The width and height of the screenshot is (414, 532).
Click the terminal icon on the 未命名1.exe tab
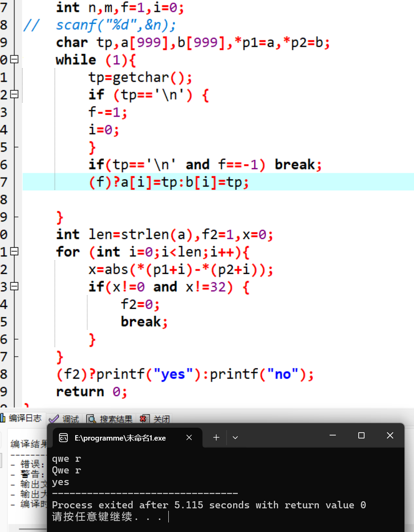click(x=63, y=438)
